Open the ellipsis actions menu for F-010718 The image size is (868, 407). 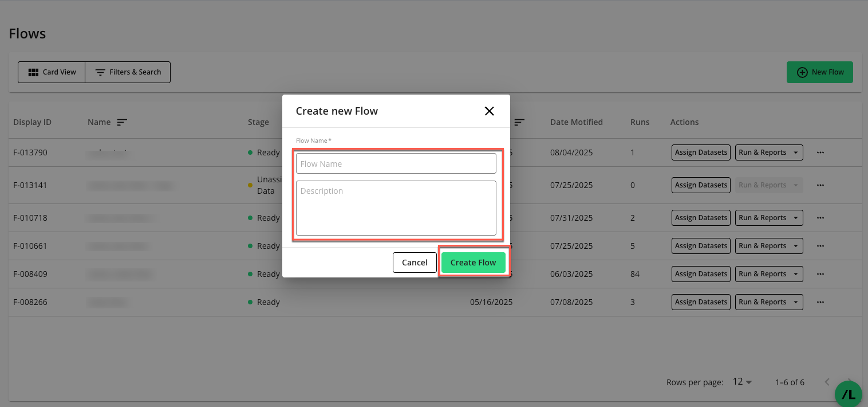pos(820,217)
